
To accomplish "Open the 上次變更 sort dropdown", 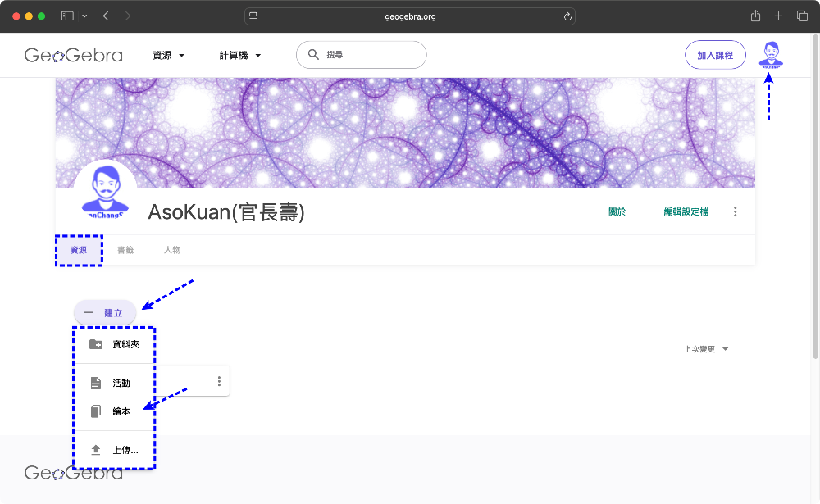I will [x=706, y=349].
